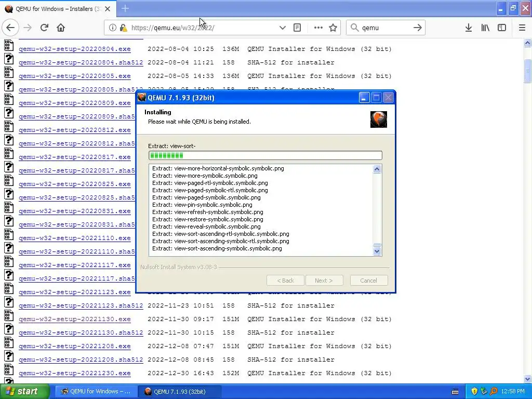Viewport: 532px width, 399px height.
Task: Open qemu-w32-setup-20221123.sha512 link
Action: coord(81,305)
